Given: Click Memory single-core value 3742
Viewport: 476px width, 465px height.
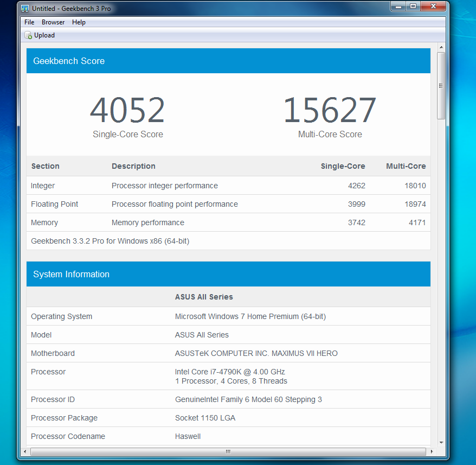Looking at the screenshot, I should pyautogui.click(x=357, y=223).
